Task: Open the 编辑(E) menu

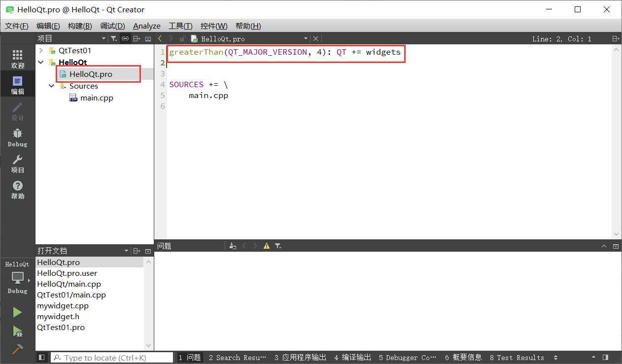Action: coord(48,26)
